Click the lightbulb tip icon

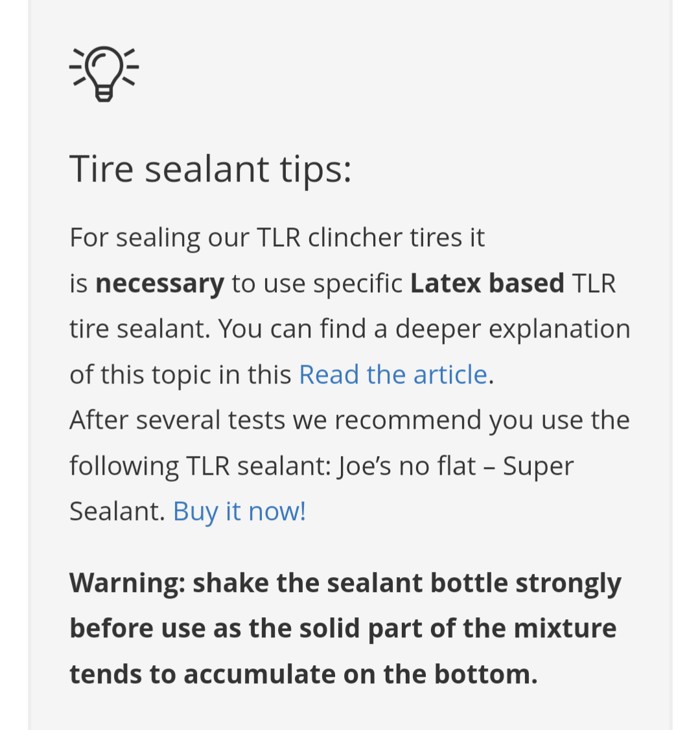[104, 73]
